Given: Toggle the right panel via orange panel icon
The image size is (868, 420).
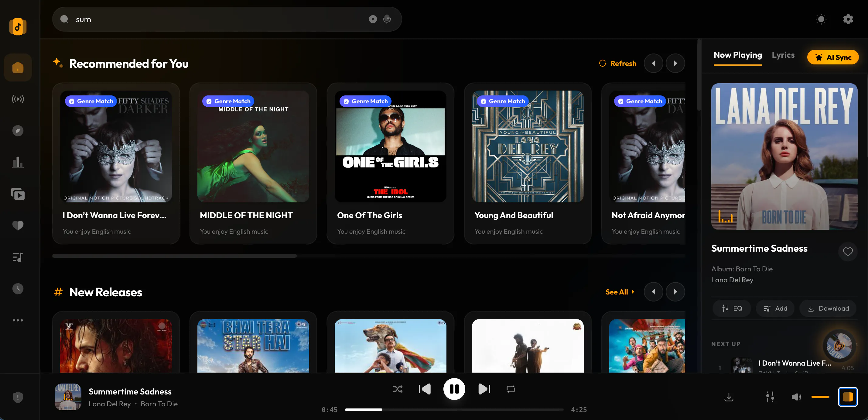Looking at the screenshot, I should (847, 397).
